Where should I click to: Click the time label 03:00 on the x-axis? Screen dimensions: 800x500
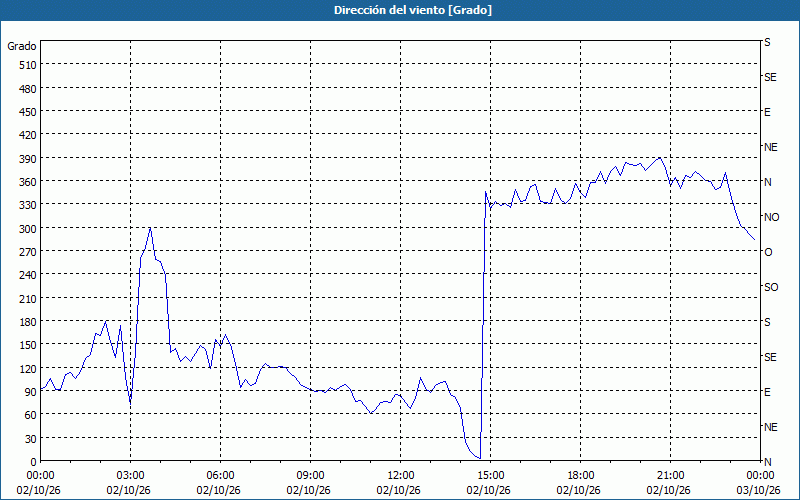(131, 476)
